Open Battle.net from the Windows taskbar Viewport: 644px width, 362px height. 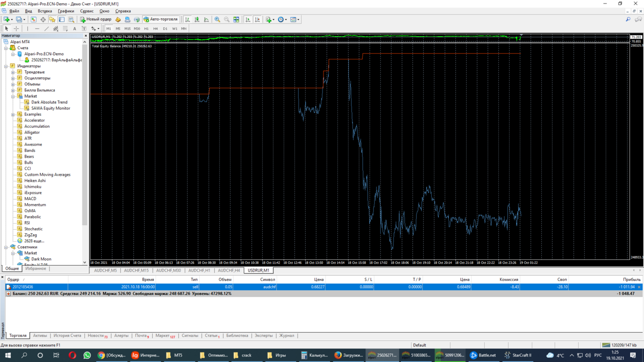pyautogui.click(x=483, y=356)
